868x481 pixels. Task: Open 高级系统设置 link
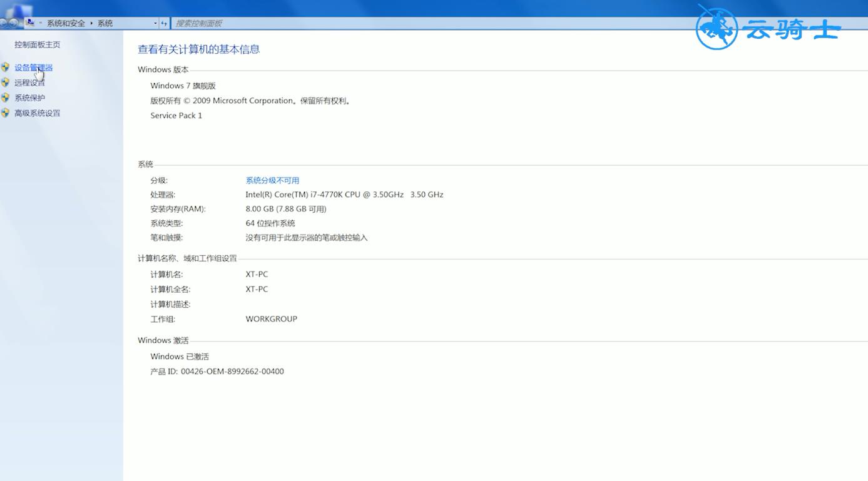(38, 113)
